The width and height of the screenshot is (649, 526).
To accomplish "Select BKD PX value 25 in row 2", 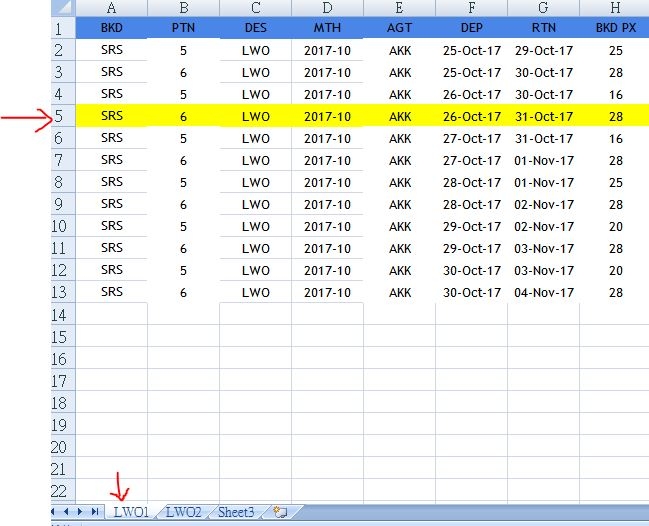I will tap(615, 50).
